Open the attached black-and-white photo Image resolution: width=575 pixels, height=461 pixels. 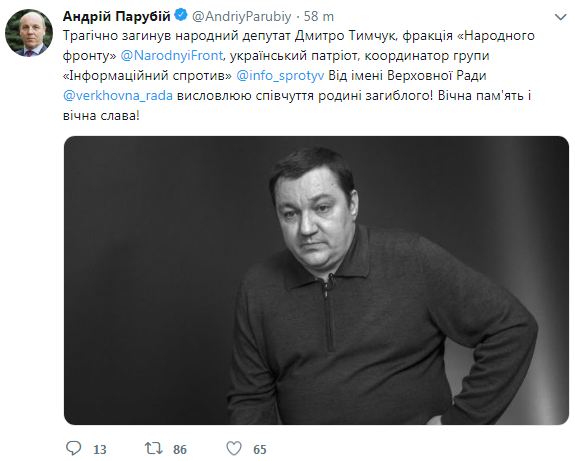click(316, 281)
